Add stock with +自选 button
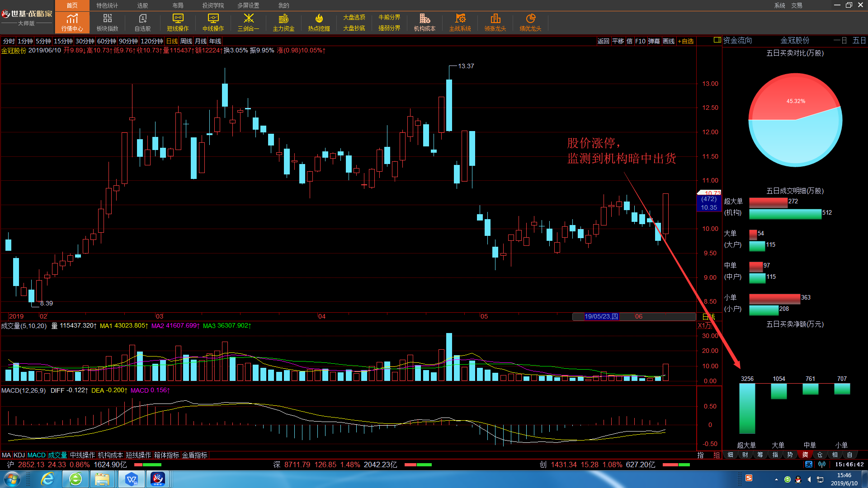The height and width of the screenshot is (488, 868). coord(685,41)
